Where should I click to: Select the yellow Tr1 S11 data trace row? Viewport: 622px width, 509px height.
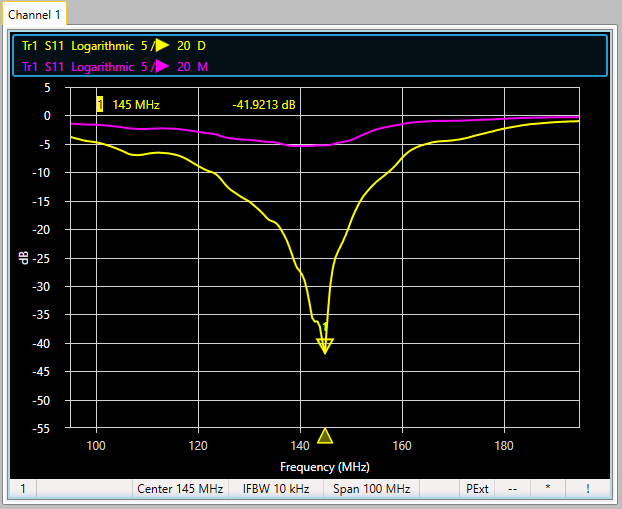pyautogui.click(x=114, y=45)
